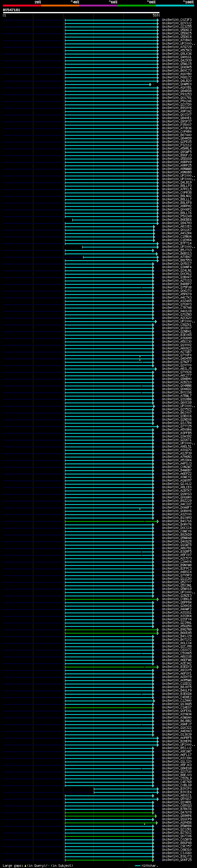The width and height of the screenshot is (197, 868).
Task: Click the green alignment bar of B4S716
Action: (x=112, y=521)
